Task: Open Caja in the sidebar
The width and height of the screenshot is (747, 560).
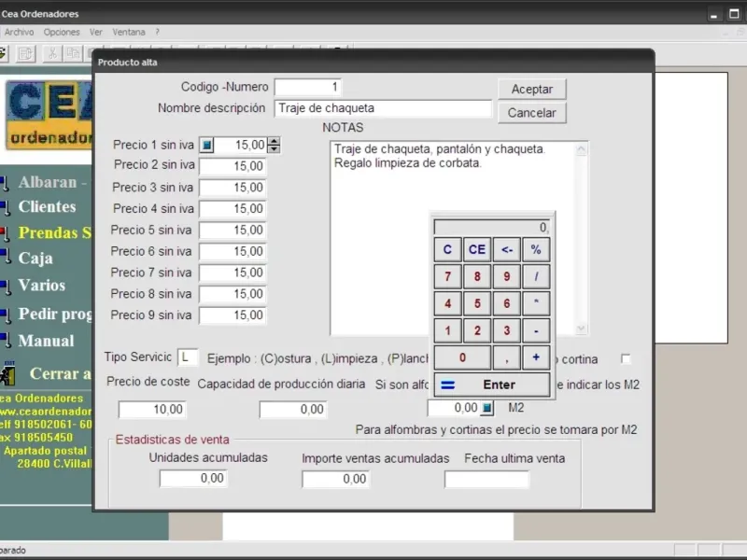Action: (x=35, y=259)
